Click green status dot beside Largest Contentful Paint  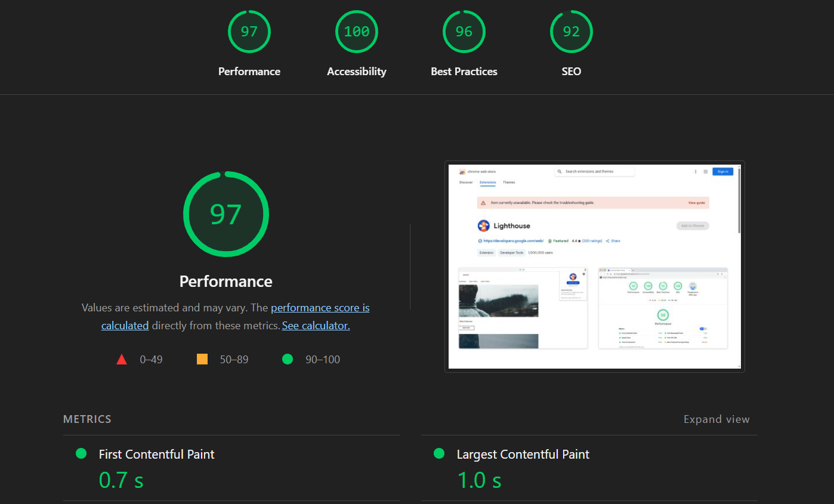(x=439, y=454)
